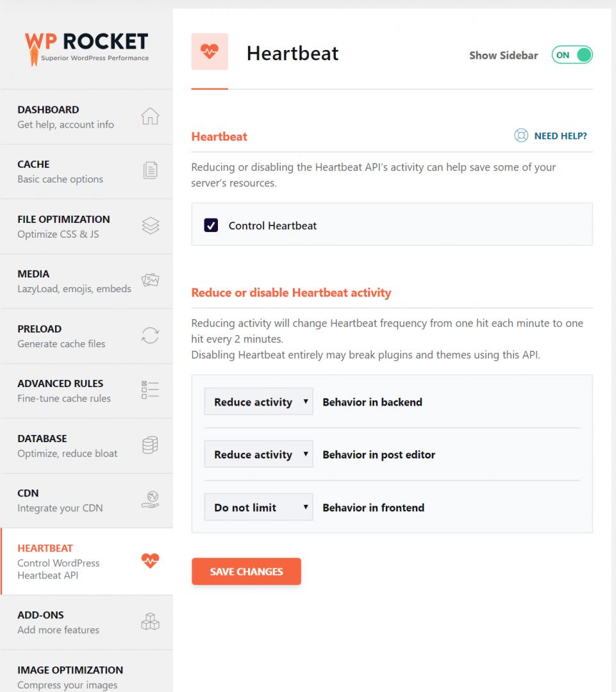Image resolution: width=616 pixels, height=692 pixels.
Task: Open the Behavior in backend dropdown
Action: click(x=258, y=401)
